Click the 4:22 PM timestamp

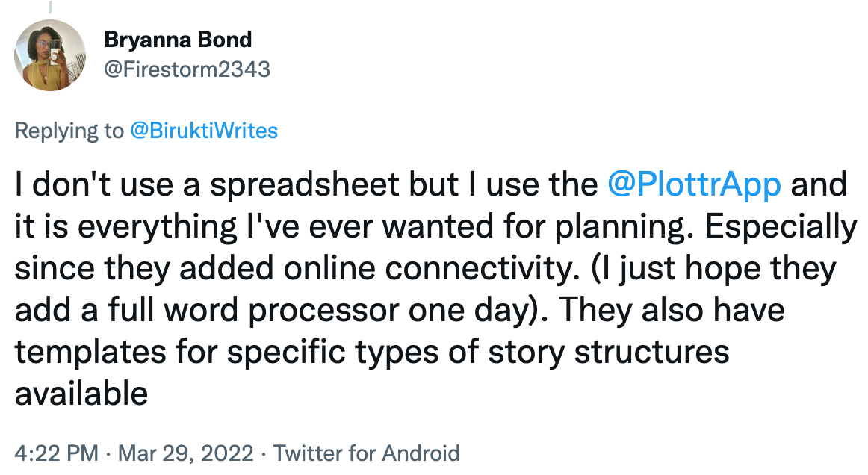56,453
